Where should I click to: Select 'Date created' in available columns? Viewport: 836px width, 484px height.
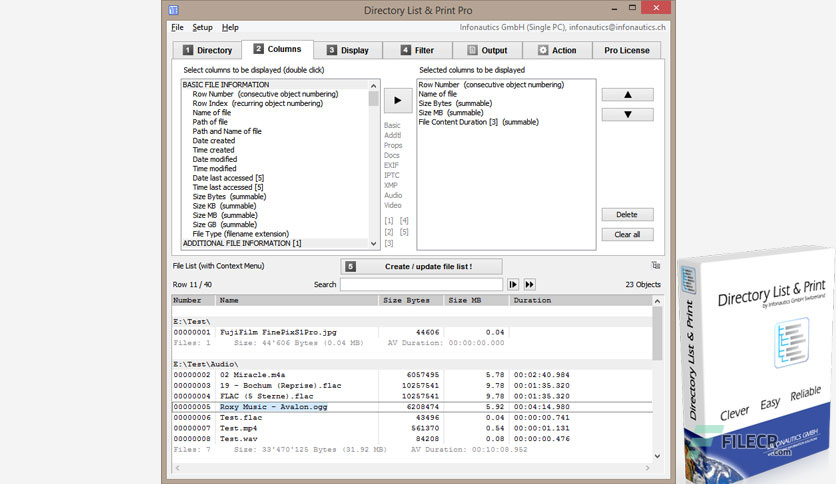214,141
